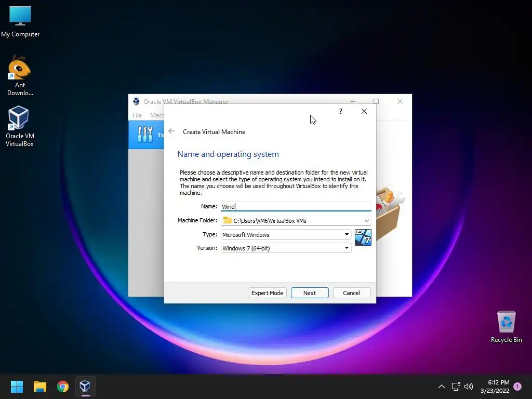Click the Tools icon in VirtualBox Manager
Screen dimensions: 532x399
(x=145, y=135)
